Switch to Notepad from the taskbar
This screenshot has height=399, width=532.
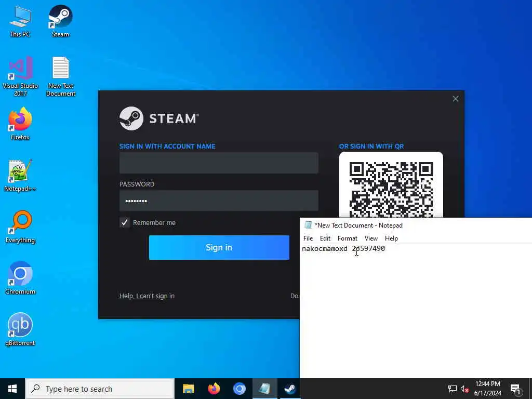tap(264, 389)
